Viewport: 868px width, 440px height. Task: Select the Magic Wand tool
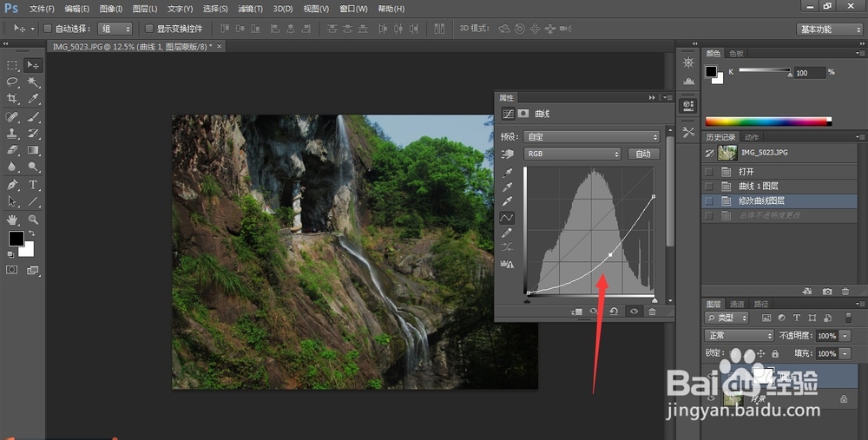click(33, 82)
